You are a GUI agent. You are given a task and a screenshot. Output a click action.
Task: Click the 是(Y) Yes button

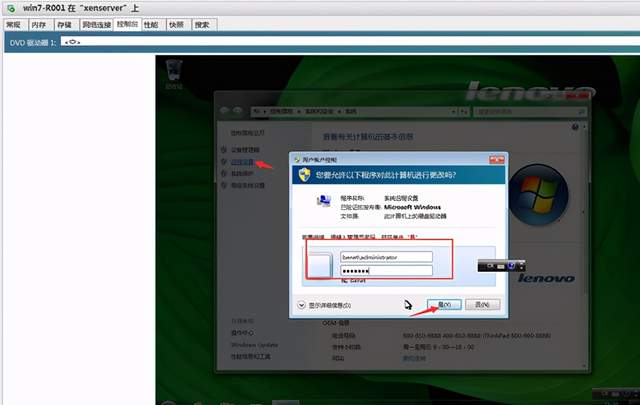pos(444,305)
